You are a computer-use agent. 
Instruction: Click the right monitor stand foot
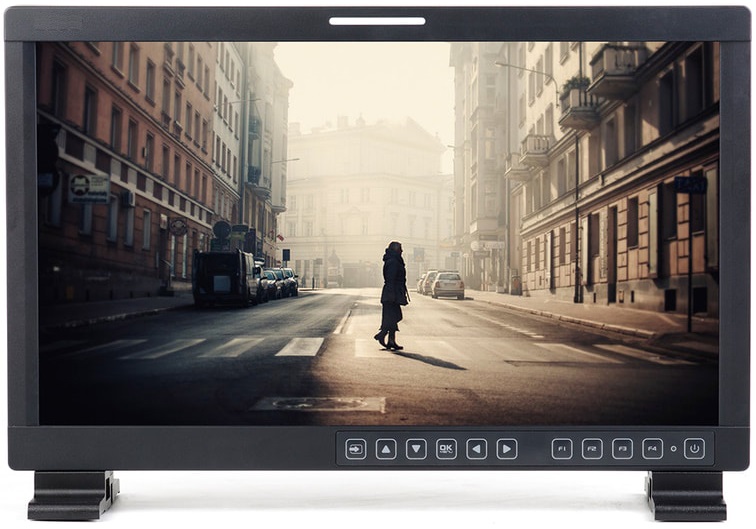(686, 496)
